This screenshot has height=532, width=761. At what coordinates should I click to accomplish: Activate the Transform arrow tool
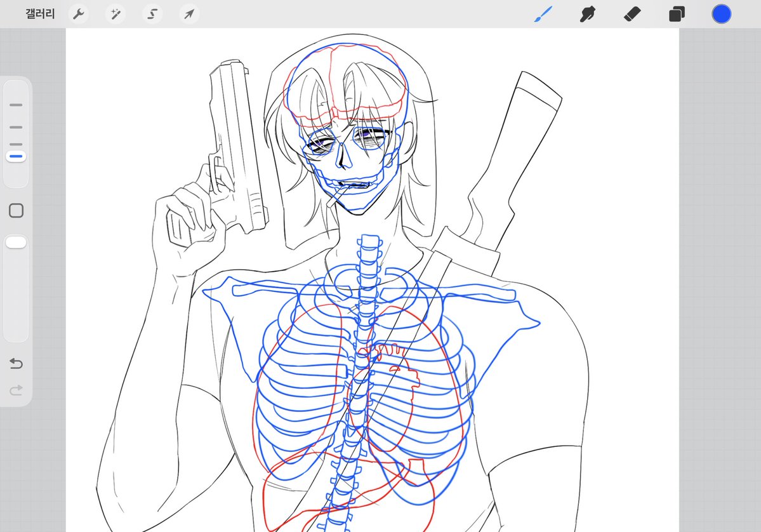pos(189,14)
